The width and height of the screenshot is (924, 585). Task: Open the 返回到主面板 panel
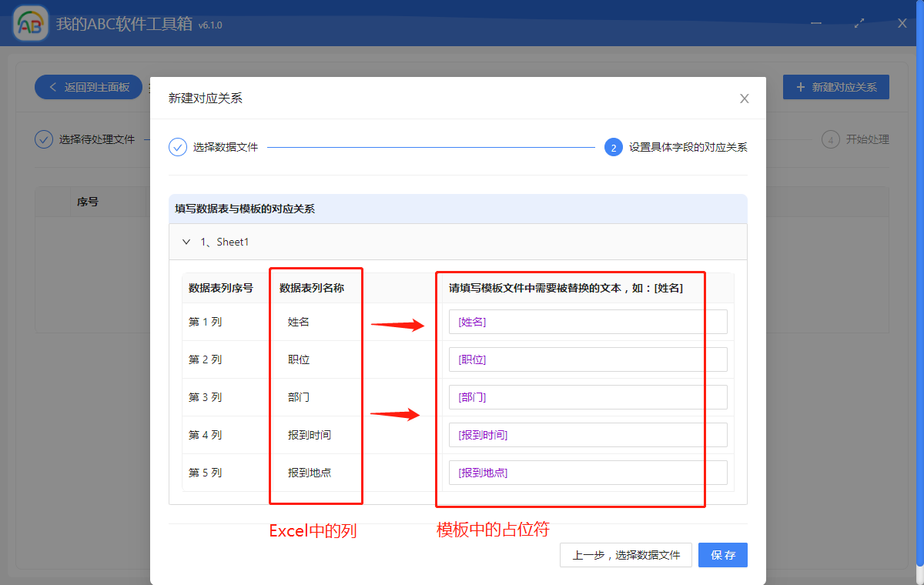[x=88, y=87]
